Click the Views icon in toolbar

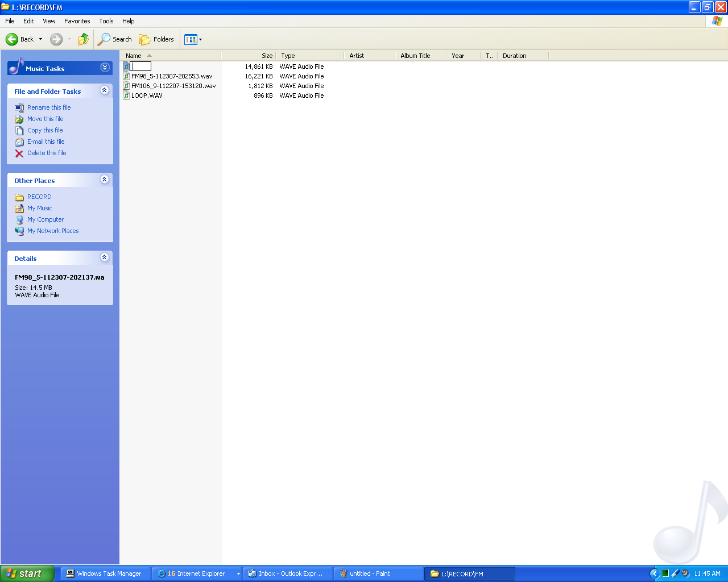pyautogui.click(x=191, y=39)
